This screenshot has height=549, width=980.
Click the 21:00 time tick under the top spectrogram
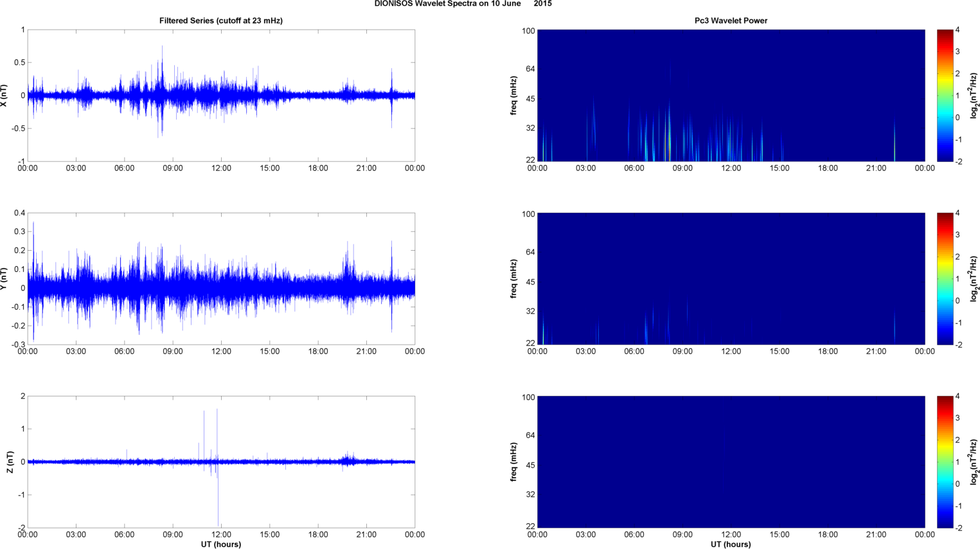pyautogui.click(x=877, y=168)
